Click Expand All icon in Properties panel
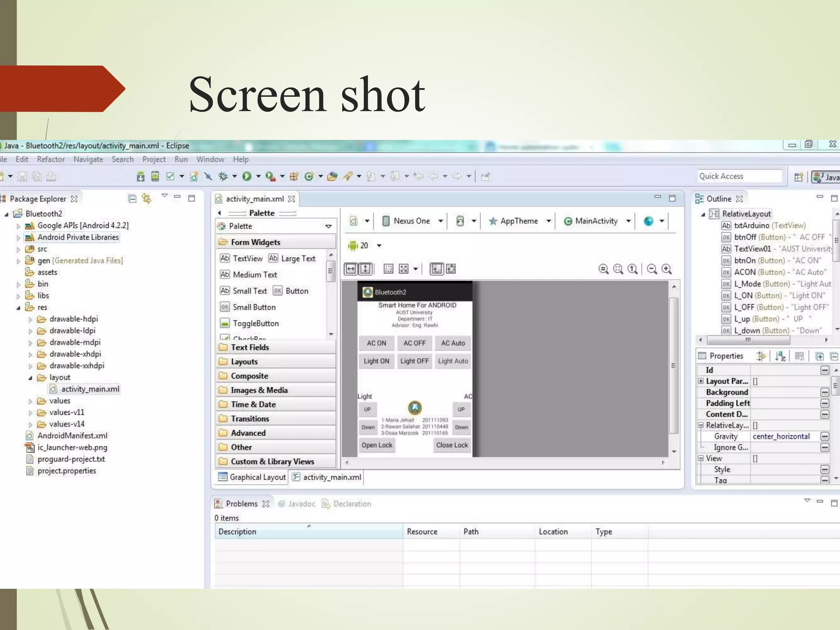Screen dimensions: 840x630 [819, 356]
